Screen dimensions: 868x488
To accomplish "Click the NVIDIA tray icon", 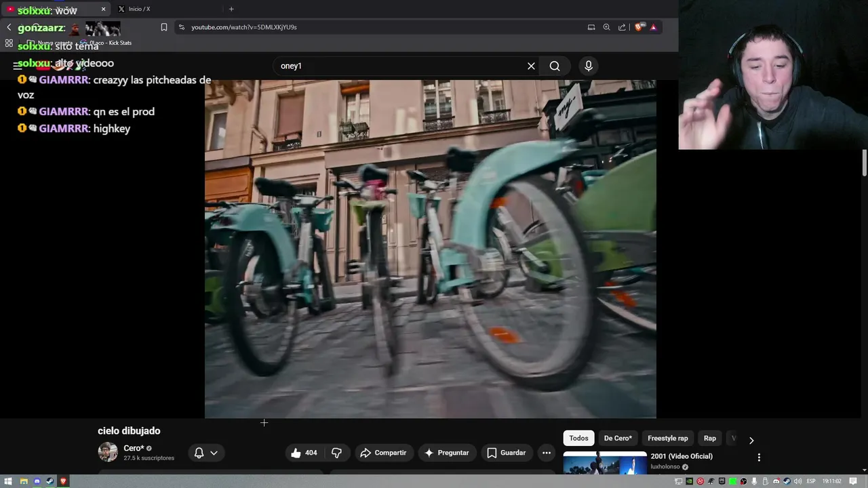I will tap(689, 481).
